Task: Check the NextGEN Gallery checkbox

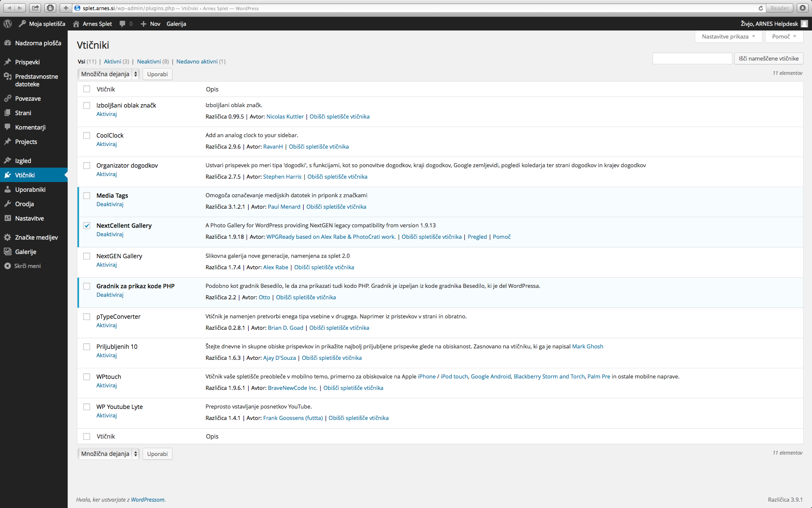Action: coord(87,256)
